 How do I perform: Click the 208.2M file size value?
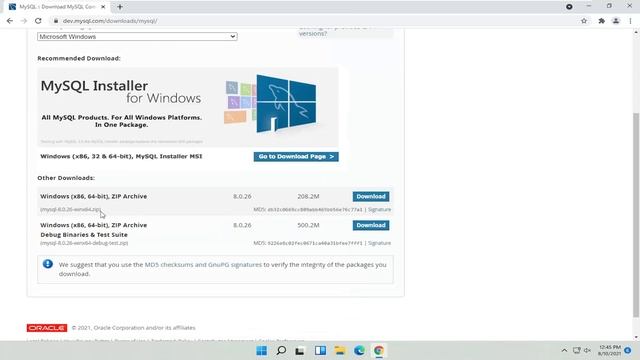pos(308,196)
